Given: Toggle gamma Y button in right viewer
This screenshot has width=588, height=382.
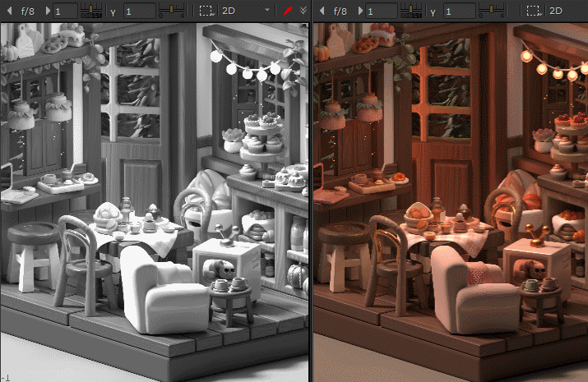Looking at the screenshot, I should point(433,12).
